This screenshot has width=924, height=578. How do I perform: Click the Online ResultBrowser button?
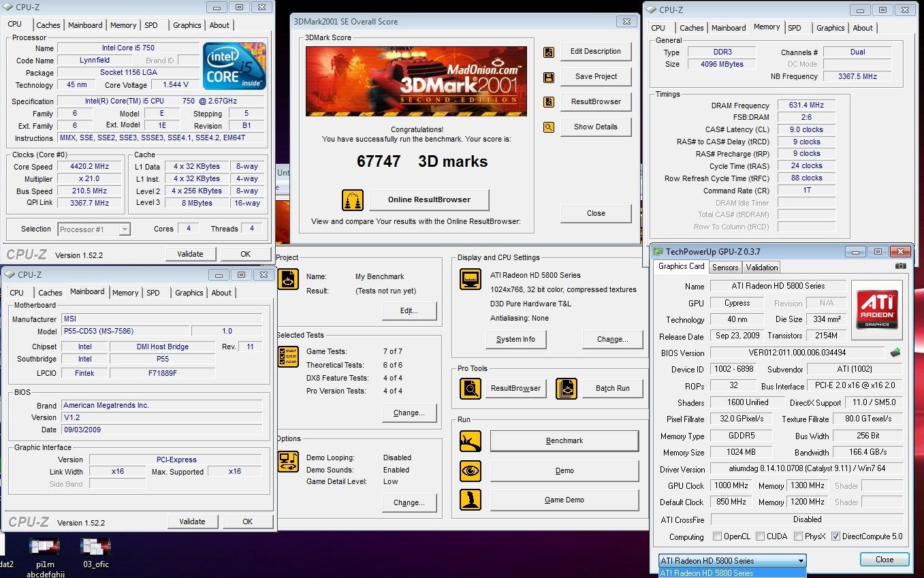pos(429,199)
